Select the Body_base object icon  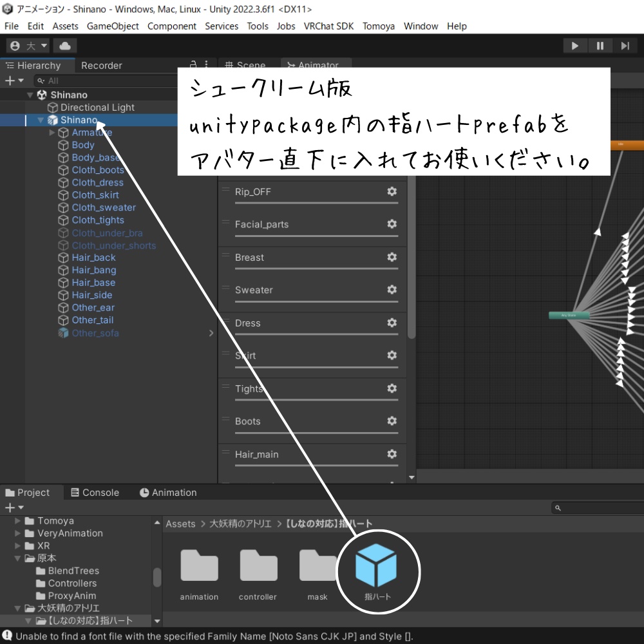point(63,158)
